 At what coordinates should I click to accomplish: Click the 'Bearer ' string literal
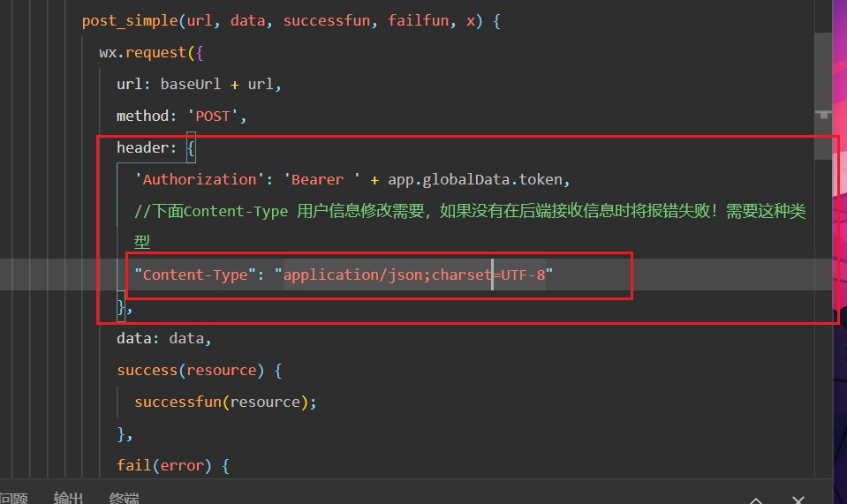(322, 179)
